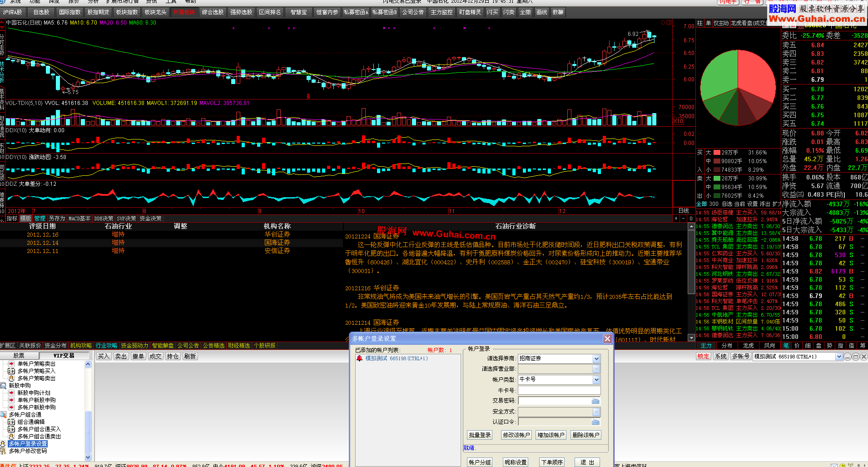Toggle 仅主动 filter in 龙虎看盘 panel
Viewport: 868px width, 467px height.
721,23
